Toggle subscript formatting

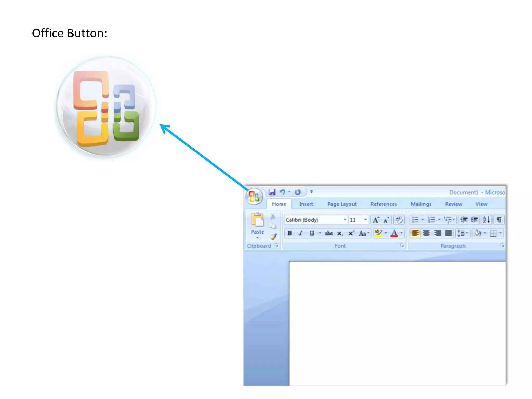[340, 234]
